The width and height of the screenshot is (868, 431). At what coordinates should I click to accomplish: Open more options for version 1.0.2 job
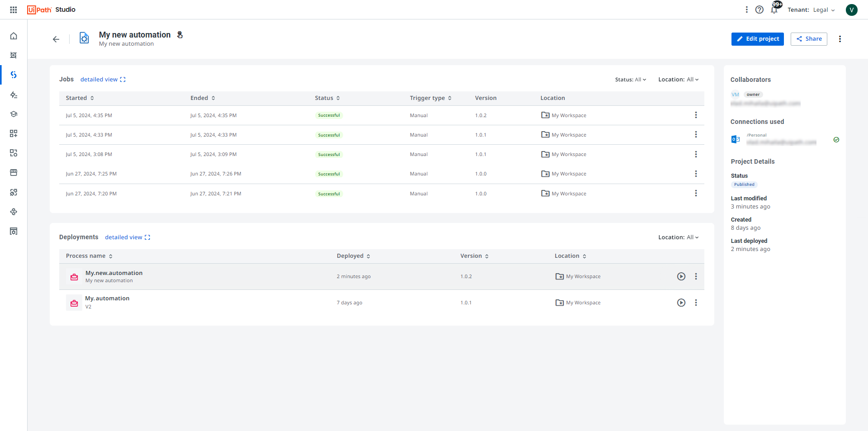[x=696, y=115]
